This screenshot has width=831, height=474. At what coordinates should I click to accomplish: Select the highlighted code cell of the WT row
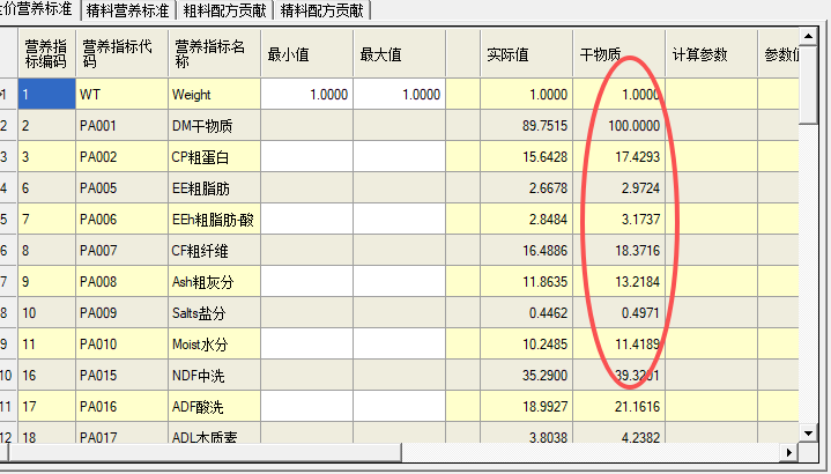point(47,94)
